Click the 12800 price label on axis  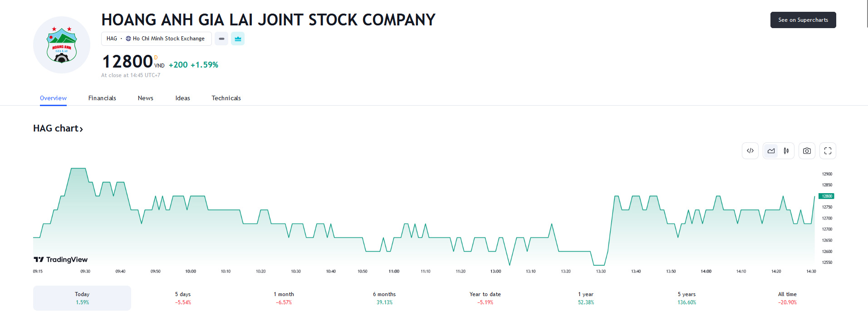coord(826,196)
